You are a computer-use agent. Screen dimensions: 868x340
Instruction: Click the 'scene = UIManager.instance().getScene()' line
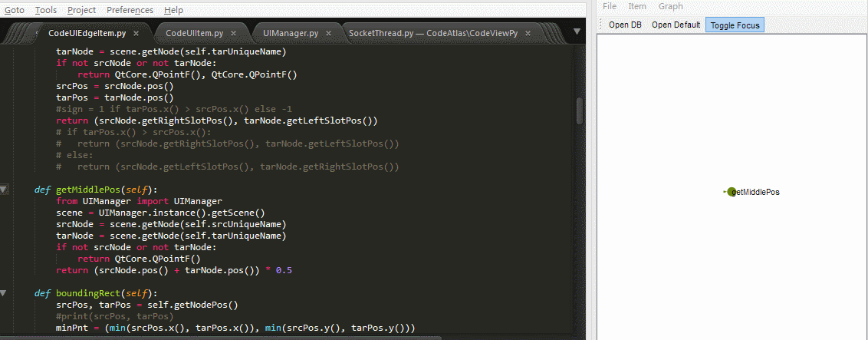[160, 213]
